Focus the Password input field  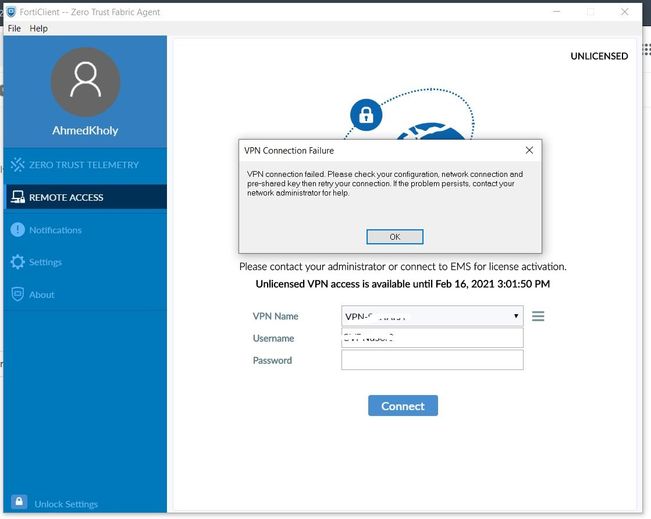432,360
